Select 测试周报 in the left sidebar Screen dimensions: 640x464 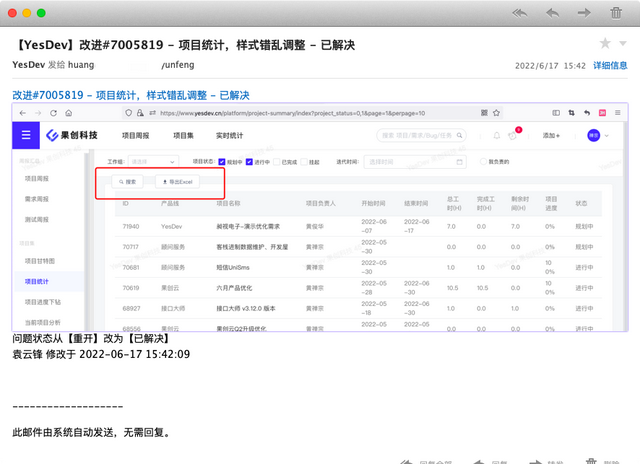click(x=37, y=220)
